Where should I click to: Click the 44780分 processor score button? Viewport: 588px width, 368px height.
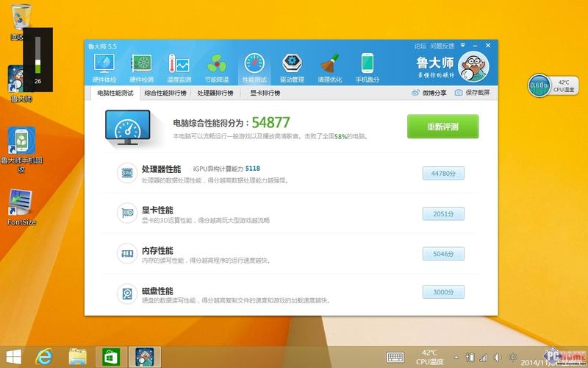(x=443, y=173)
